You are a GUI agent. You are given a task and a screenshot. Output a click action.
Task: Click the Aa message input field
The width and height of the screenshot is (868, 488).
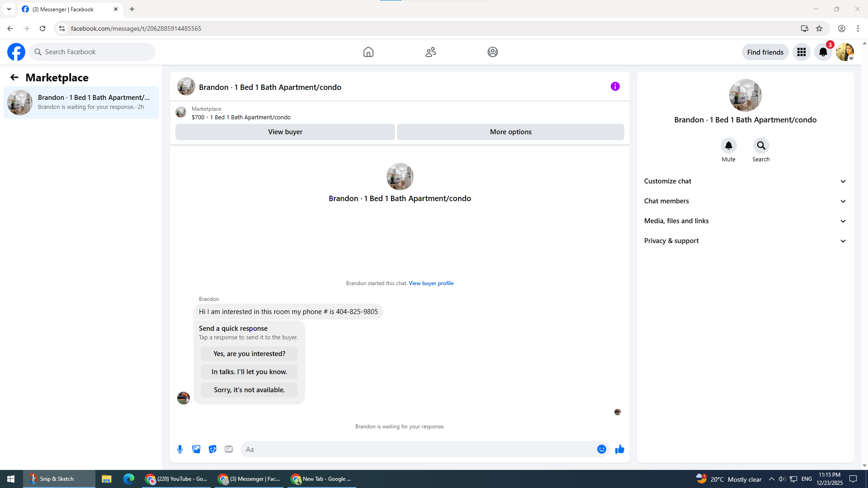click(x=416, y=449)
